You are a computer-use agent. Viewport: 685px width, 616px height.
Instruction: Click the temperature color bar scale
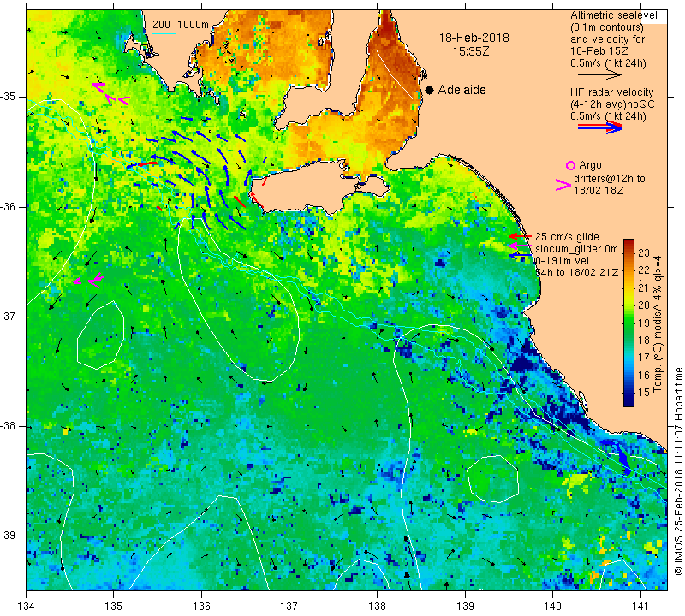(628, 323)
